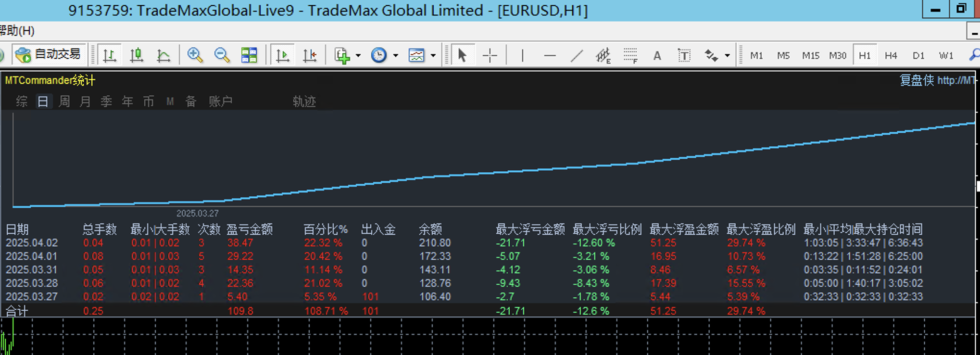Viewport: 980px width, 355px height.
Task: Select the trendline drawing tool
Action: 577,55
